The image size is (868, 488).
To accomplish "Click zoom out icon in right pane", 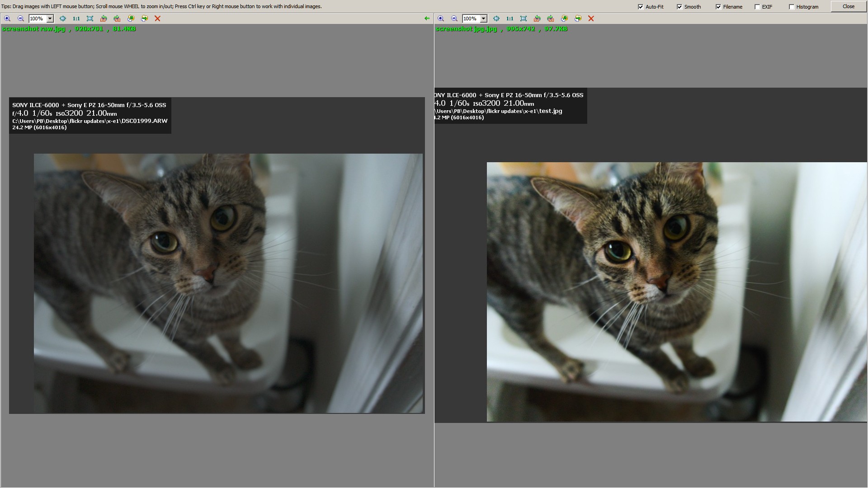I will click(x=454, y=19).
